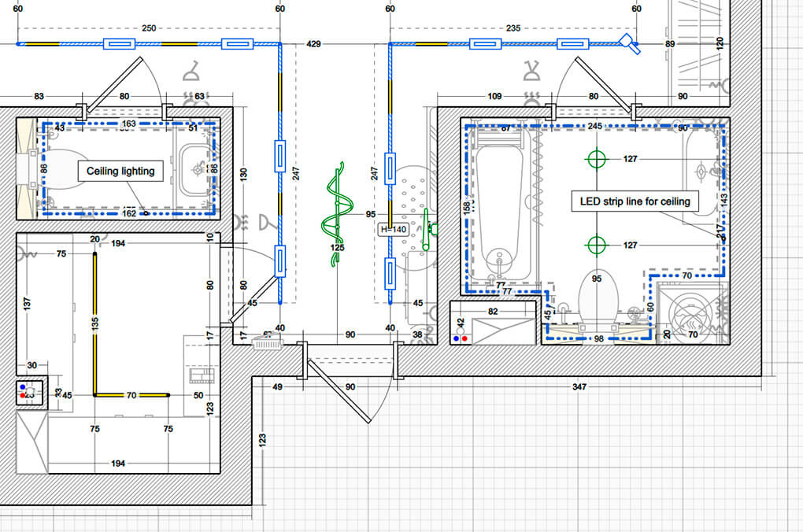This screenshot has width=803, height=532.
Task: Click the upper green crosshair ceiling light
Action: pyautogui.click(x=597, y=158)
